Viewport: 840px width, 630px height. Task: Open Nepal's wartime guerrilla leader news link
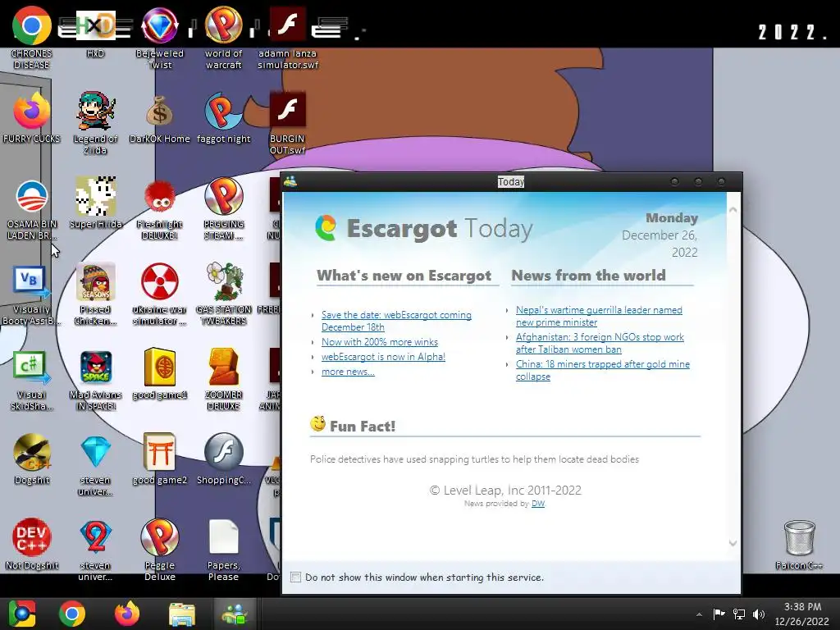point(599,316)
